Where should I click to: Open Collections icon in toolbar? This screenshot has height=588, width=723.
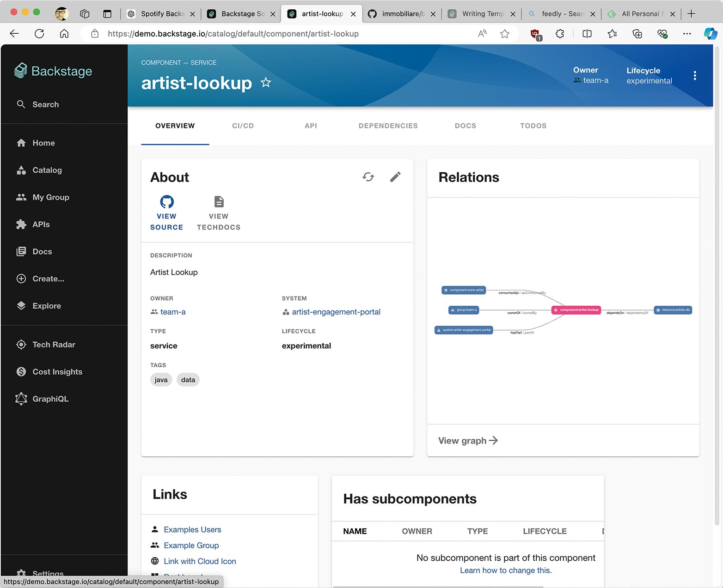(x=637, y=33)
